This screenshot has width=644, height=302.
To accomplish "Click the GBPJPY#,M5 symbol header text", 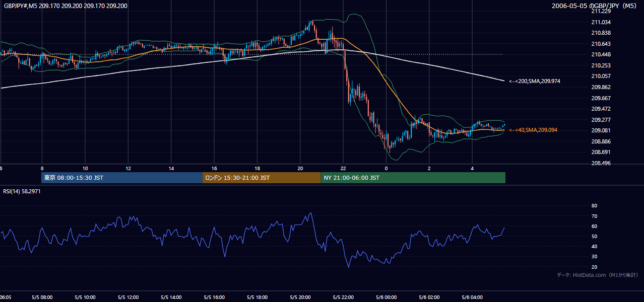I will [x=65, y=6].
